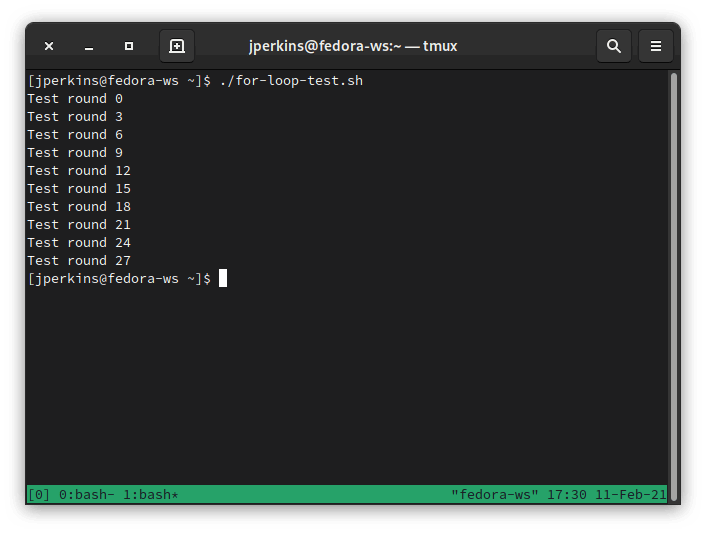706x533 pixels.
Task: Select tmux window 1:bash* in status bar
Action: tap(150, 495)
